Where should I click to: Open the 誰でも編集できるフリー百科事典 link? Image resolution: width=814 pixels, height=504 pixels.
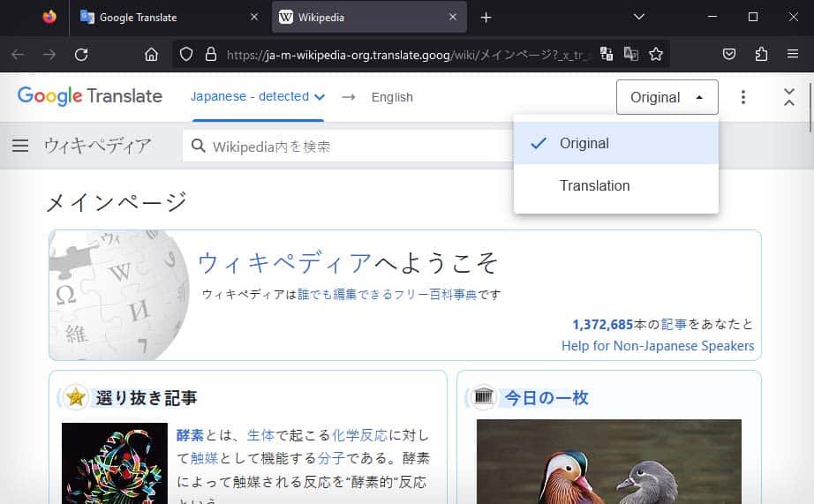pos(388,295)
